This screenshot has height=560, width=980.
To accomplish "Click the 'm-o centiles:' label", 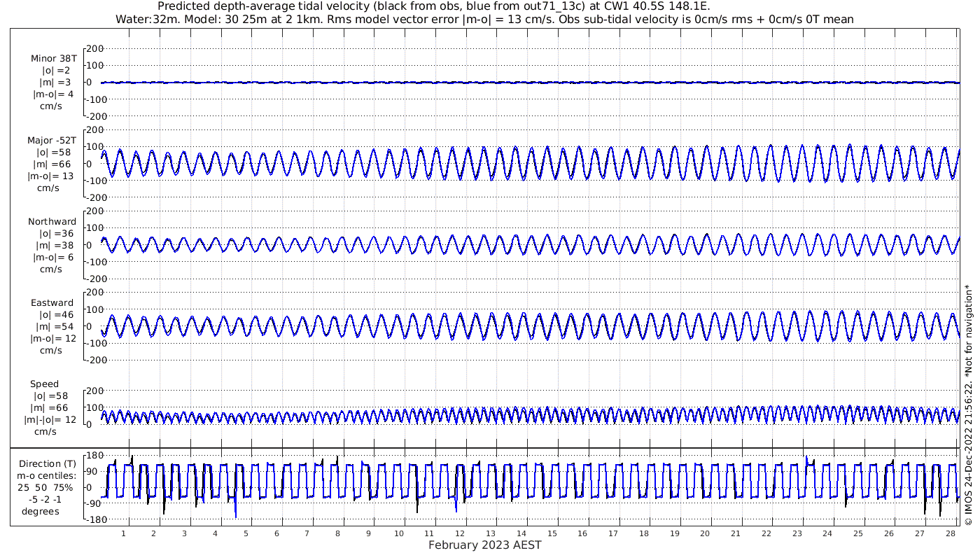I will coord(46,476).
